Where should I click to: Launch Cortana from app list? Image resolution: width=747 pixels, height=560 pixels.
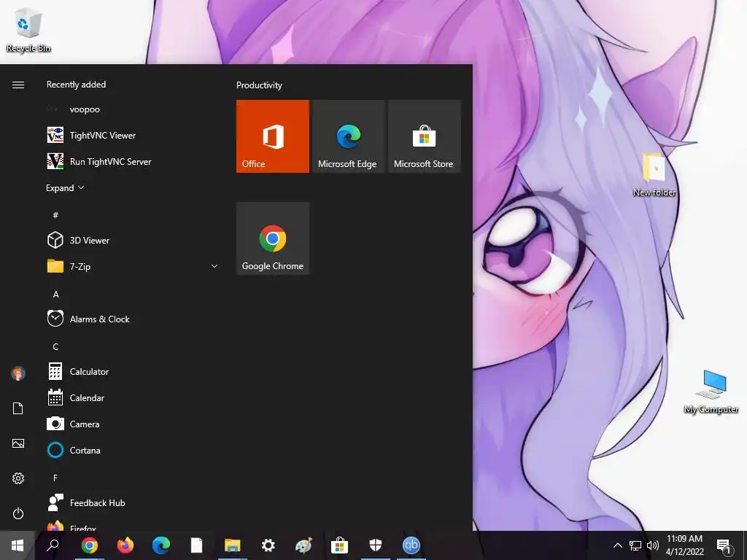(x=133, y=450)
